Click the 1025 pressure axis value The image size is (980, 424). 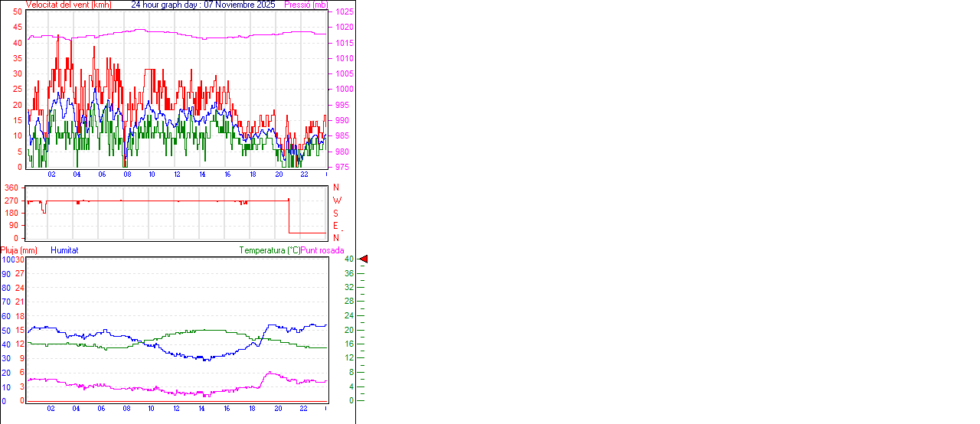(345, 12)
